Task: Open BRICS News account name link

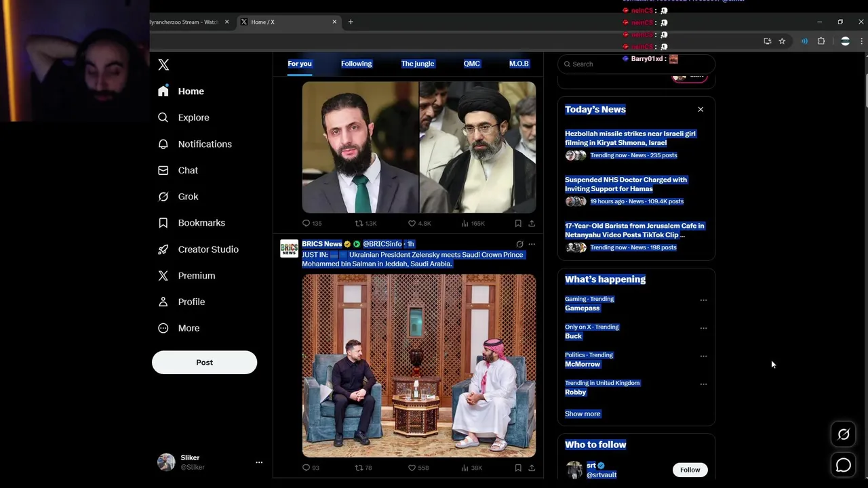Action: [x=322, y=244]
